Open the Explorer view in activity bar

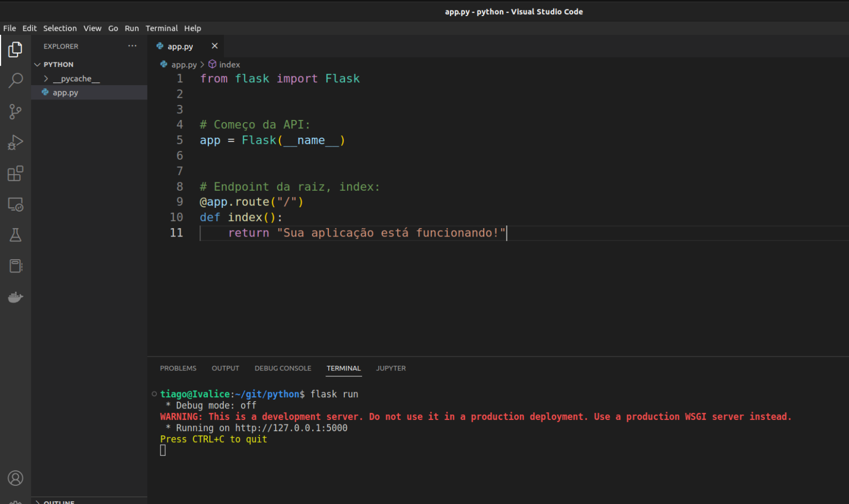tap(15, 50)
